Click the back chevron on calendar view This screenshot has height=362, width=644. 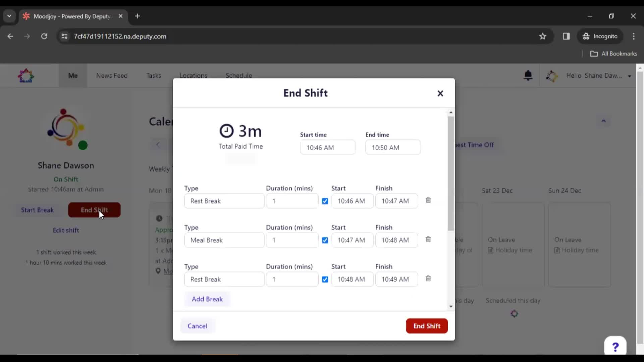coord(158,144)
